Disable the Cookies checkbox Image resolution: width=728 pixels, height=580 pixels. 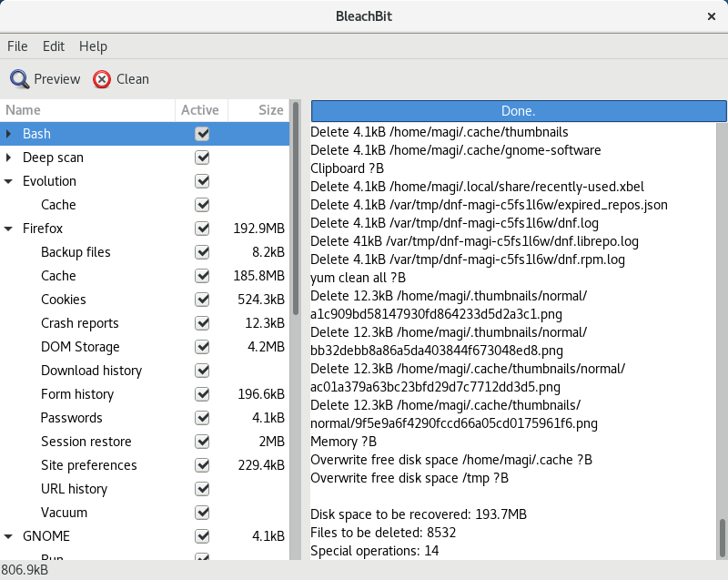[x=202, y=300]
